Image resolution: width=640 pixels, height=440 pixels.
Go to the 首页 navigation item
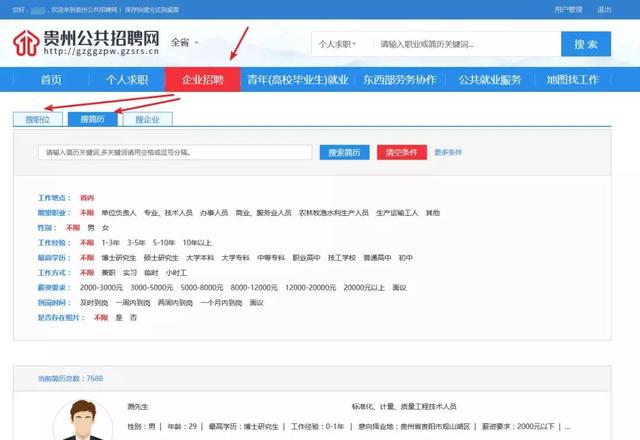click(51, 80)
